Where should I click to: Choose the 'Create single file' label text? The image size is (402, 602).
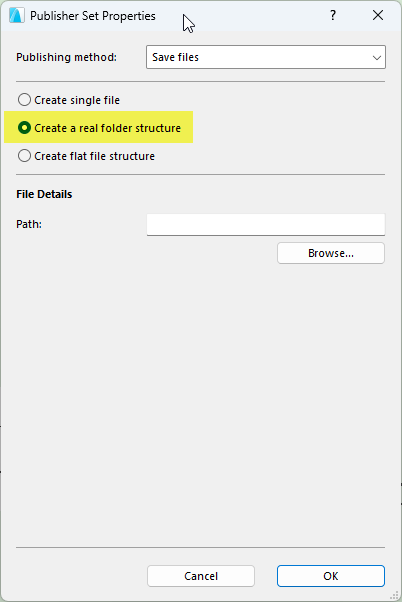pos(77,100)
